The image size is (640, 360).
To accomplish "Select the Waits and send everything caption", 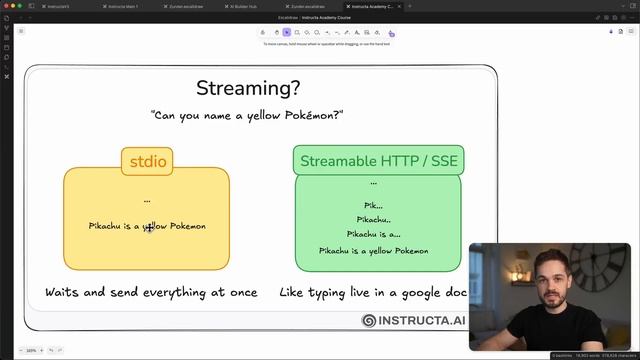I will click(x=151, y=292).
